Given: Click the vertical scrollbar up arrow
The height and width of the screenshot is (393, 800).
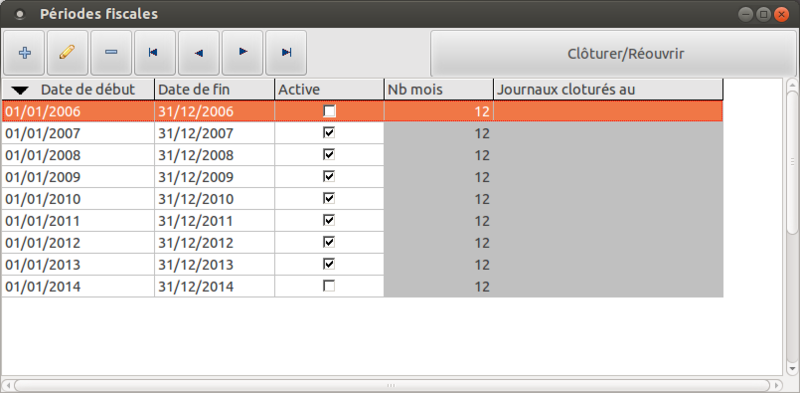Looking at the screenshot, I should pos(792,84).
